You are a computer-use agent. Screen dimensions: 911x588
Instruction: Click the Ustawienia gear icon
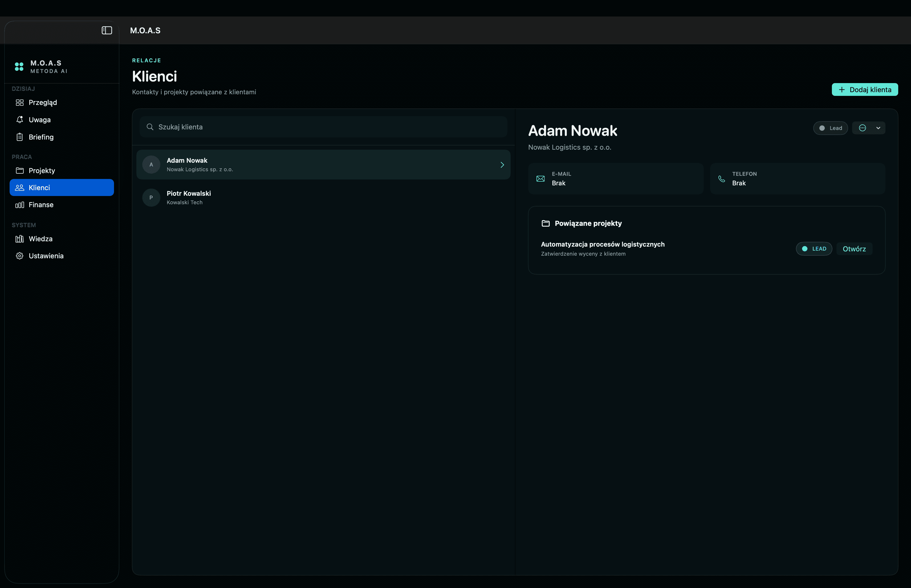pos(19,256)
